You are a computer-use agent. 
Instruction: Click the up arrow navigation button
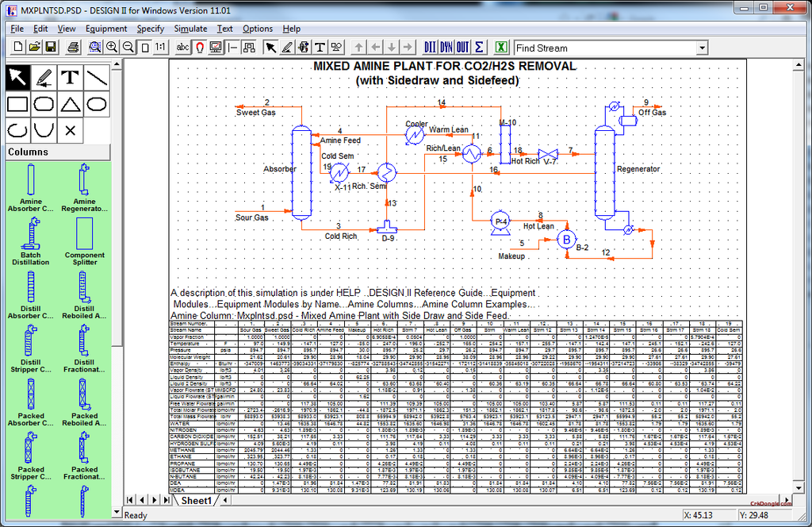tap(359, 47)
